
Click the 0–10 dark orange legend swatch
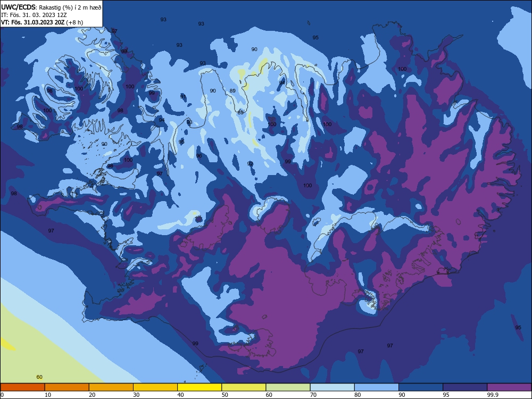[22, 387]
